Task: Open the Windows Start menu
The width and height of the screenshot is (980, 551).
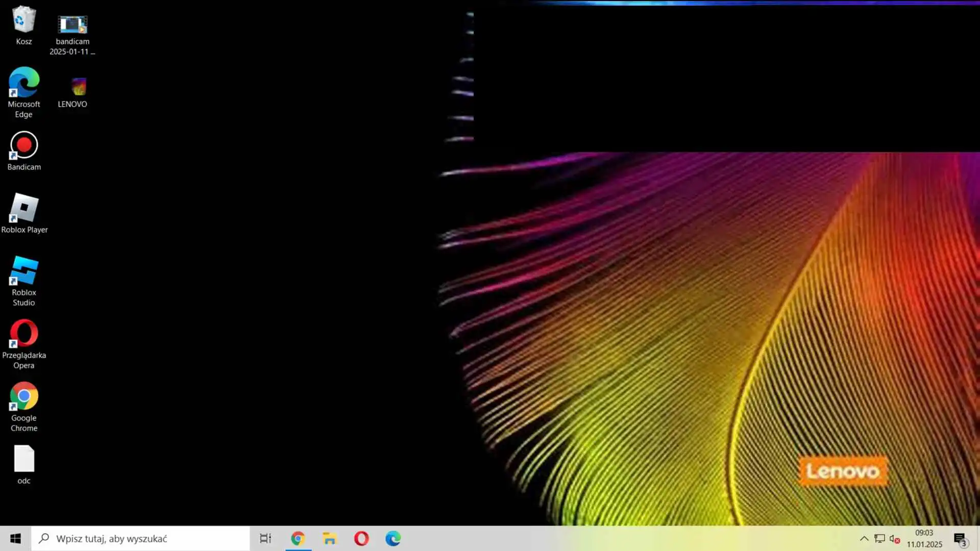Action: coord(15,538)
